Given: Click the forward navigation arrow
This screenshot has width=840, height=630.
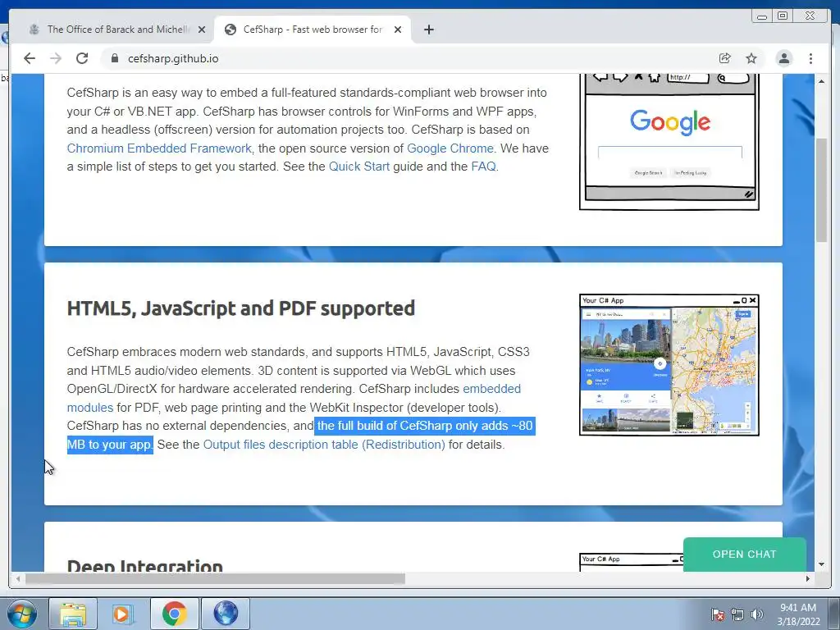Looking at the screenshot, I should tap(56, 58).
